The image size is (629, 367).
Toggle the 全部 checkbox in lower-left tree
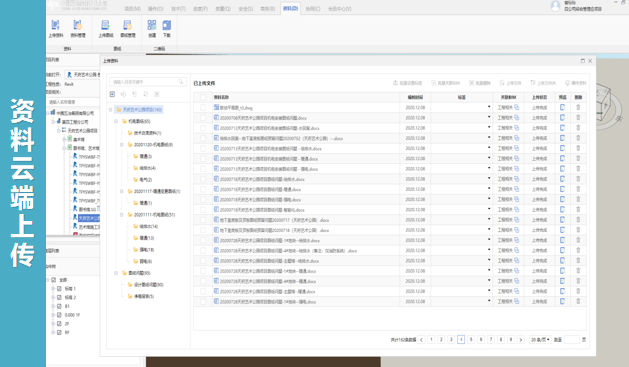pos(54,280)
